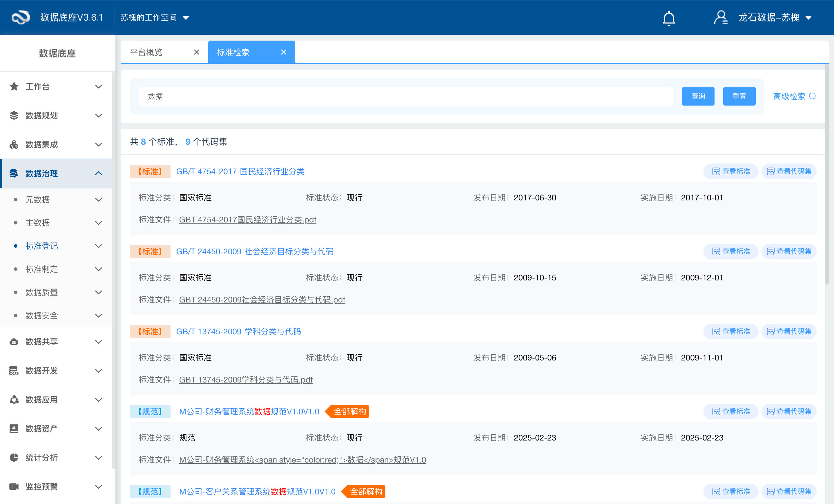Open the 数据资产 sidebar module
Viewport: 834px width, 504px height.
pos(42,428)
